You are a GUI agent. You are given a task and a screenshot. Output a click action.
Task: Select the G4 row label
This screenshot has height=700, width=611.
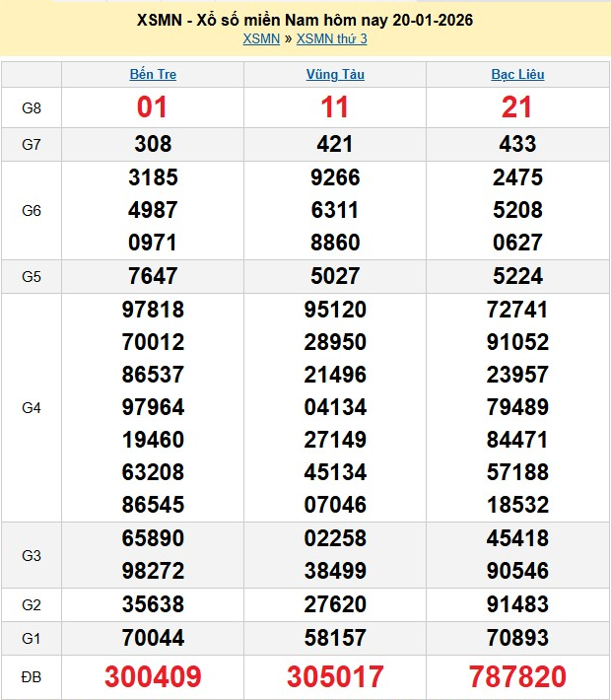tap(32, 407)
